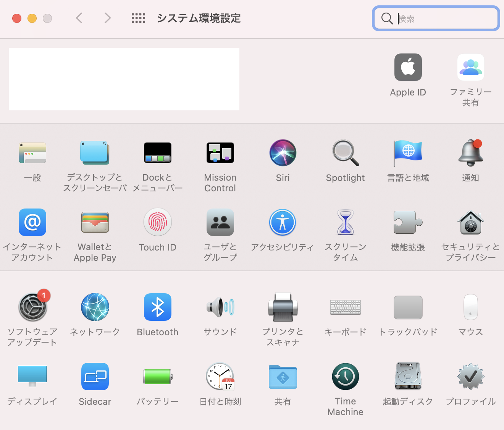Click the forward navigation arrow

pos(107,18)
